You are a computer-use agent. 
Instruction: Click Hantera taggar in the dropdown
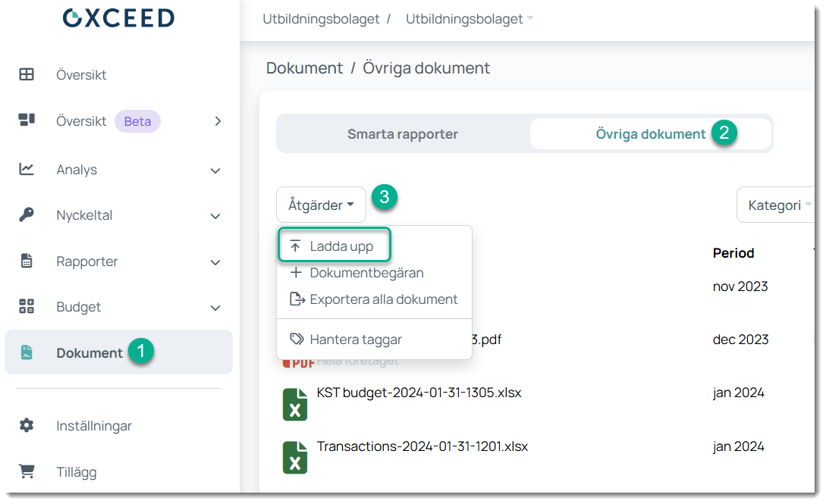(x=355, y=340)
